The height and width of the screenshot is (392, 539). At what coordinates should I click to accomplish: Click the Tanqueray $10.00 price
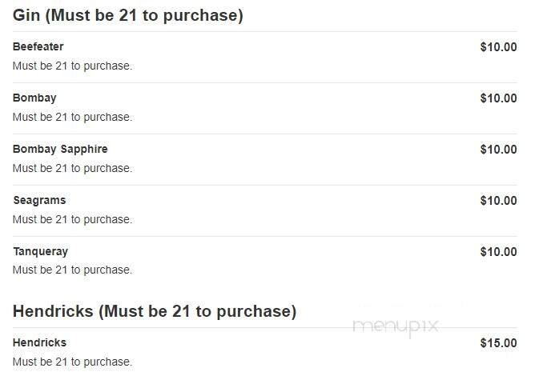[498, 252]
